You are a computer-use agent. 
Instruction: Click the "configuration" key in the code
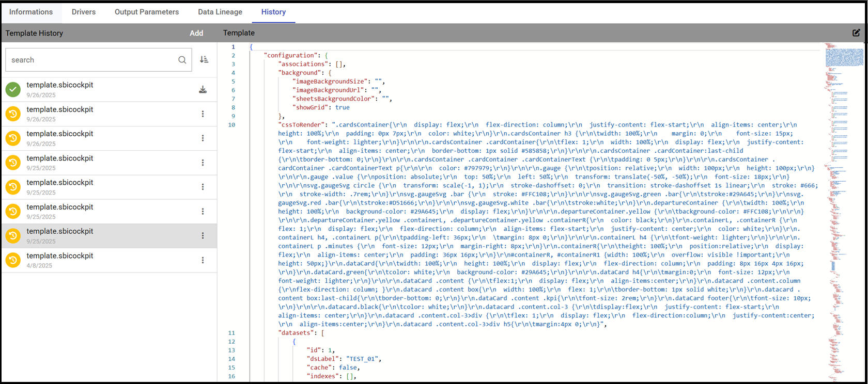coord(290,55)
